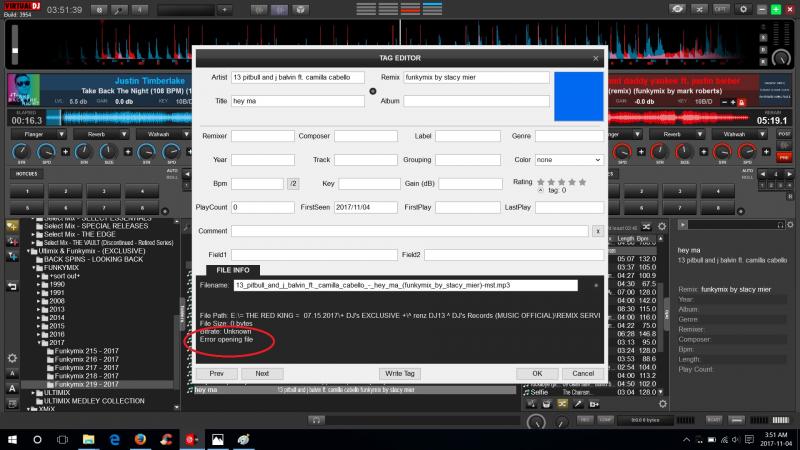
Task: Click the left deck volume level slider
Action: (15, 45)
